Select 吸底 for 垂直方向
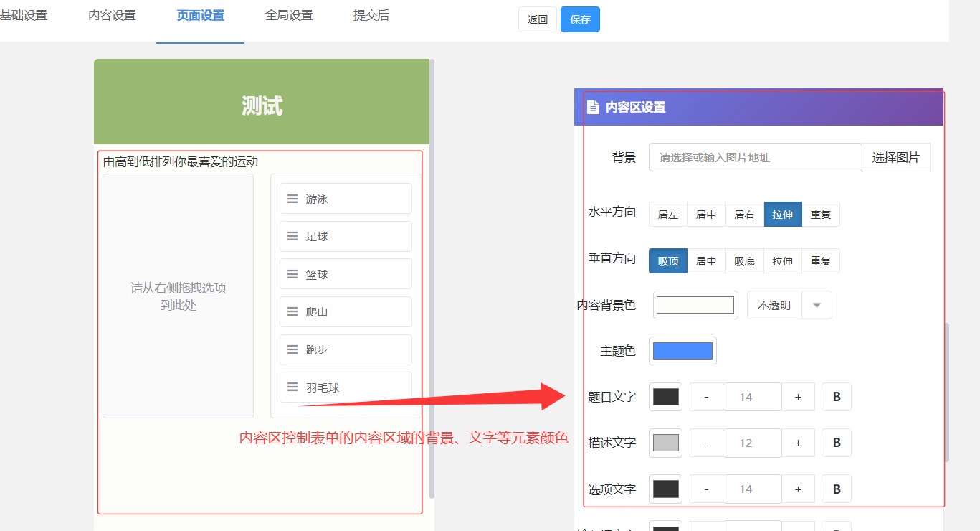This screenshot has width=980, height=531. point(744,261)
